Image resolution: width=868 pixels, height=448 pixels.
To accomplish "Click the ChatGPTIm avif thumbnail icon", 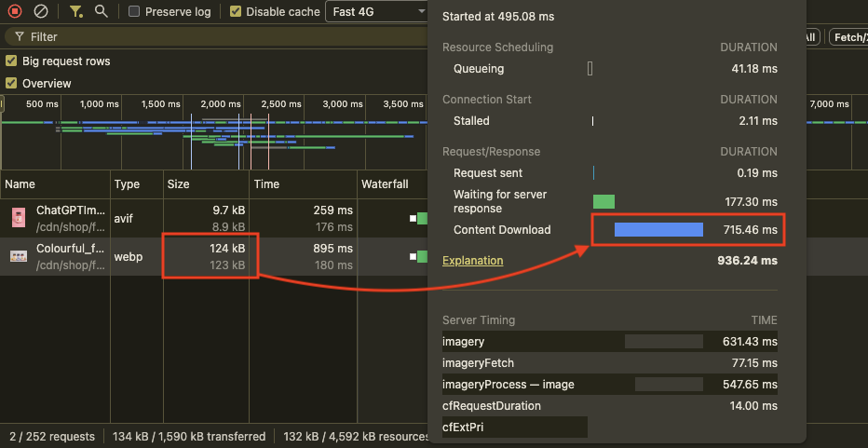I will tap(19, 218).
